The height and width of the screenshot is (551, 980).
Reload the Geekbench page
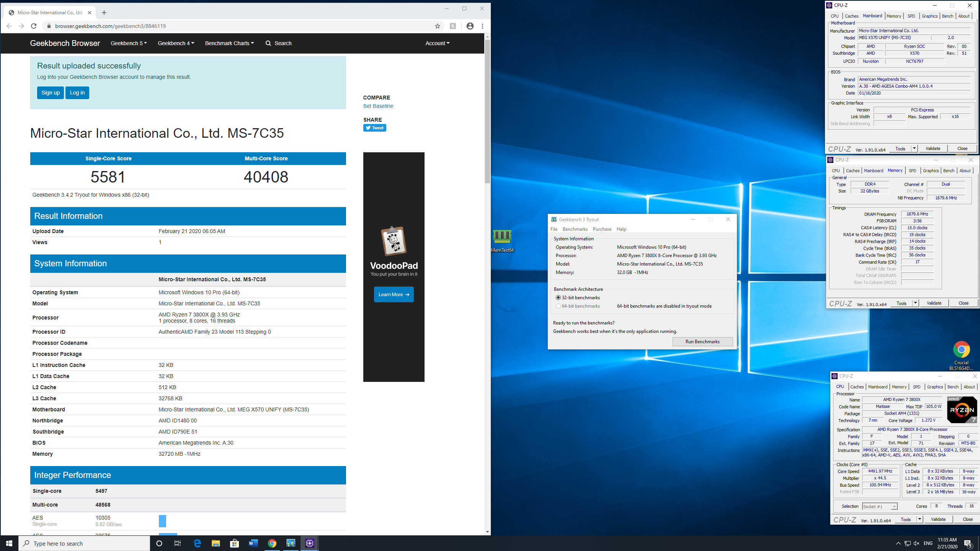[x=34, y=26]
